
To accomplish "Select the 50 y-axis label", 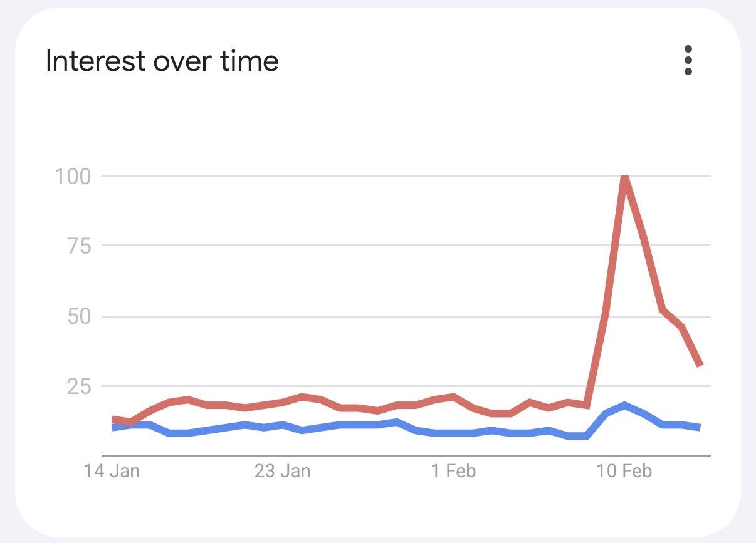I will tap(78, 316).
